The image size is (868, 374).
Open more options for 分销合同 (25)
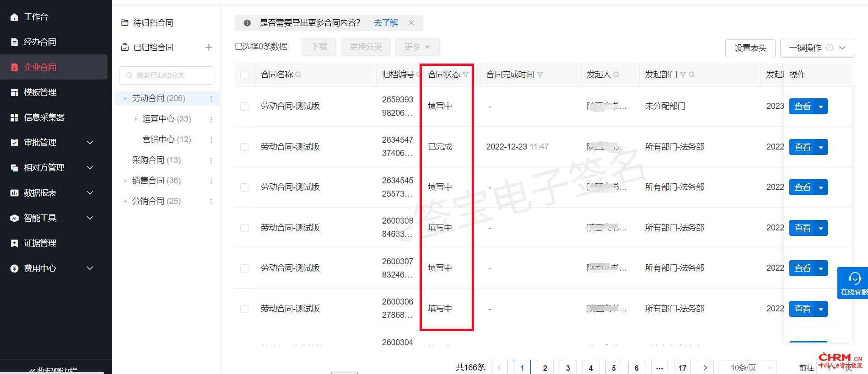click(x=211, y=202)
